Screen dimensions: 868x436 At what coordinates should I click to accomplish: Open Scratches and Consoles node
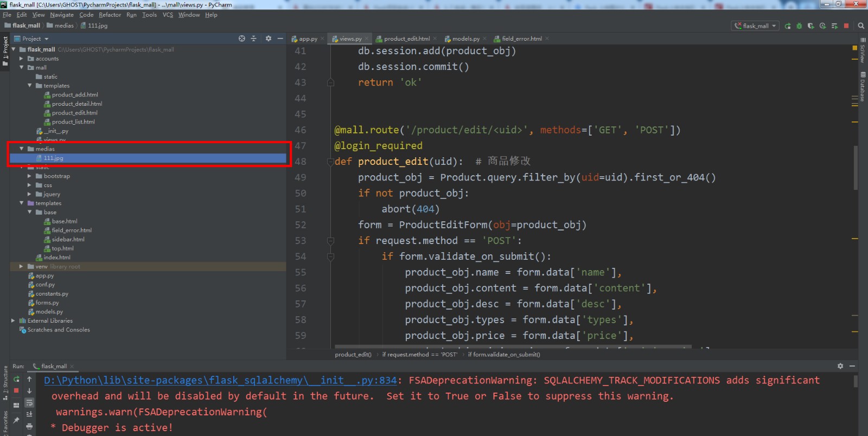click(x=59, y=330)
